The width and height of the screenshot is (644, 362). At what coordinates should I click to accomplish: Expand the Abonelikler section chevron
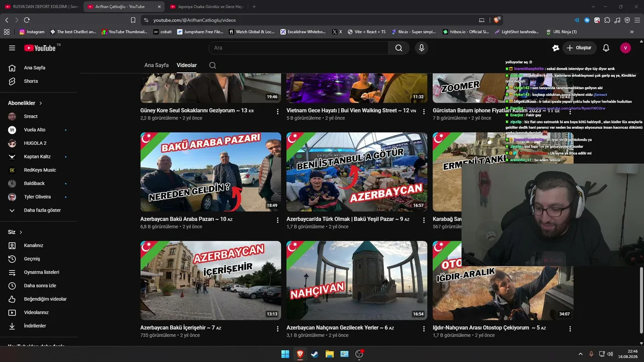click(x=41, y=103)
